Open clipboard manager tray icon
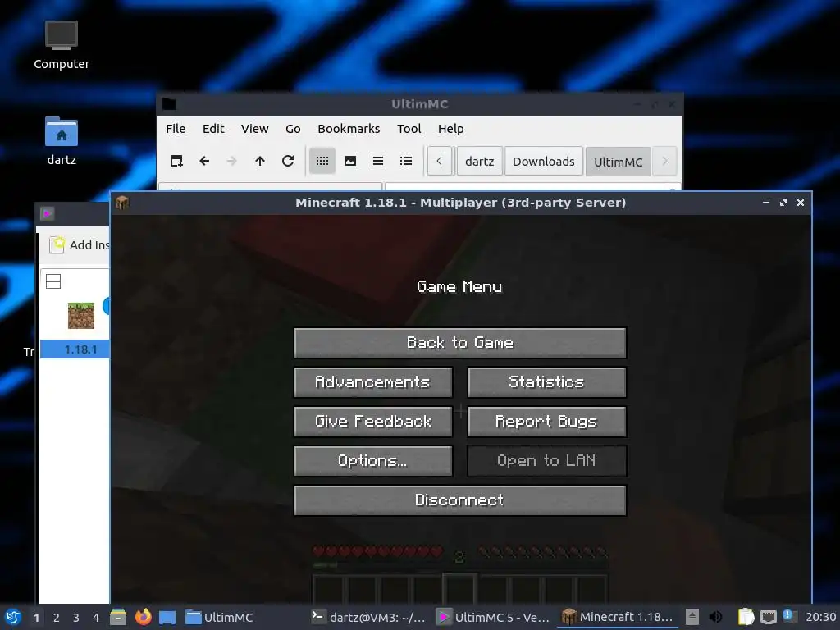 point(746,617)
